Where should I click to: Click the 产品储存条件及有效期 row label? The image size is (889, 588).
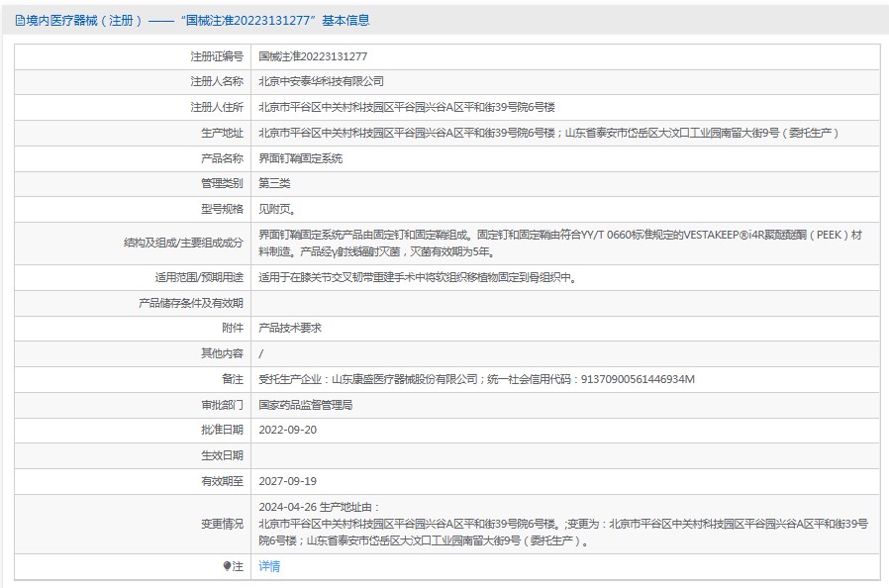point(190,303)
